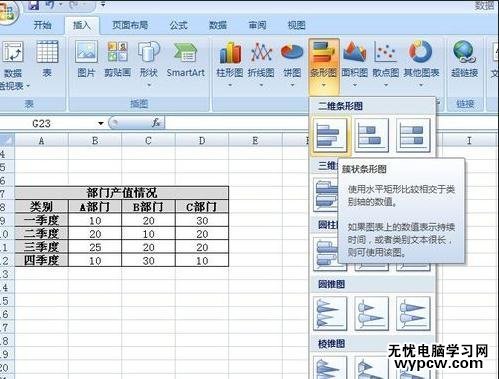Select the clustered cone bar chart
Screen dimensions: 499x379
coord(330,314)
